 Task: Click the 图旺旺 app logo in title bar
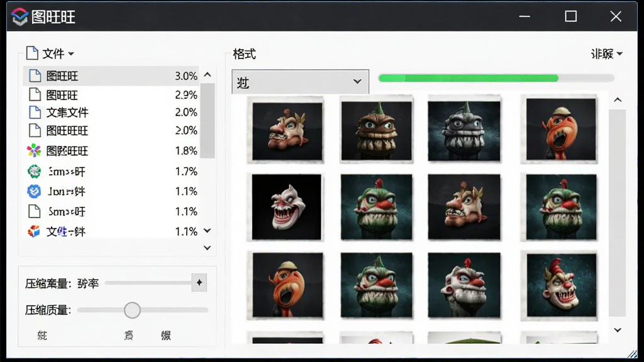19,17
